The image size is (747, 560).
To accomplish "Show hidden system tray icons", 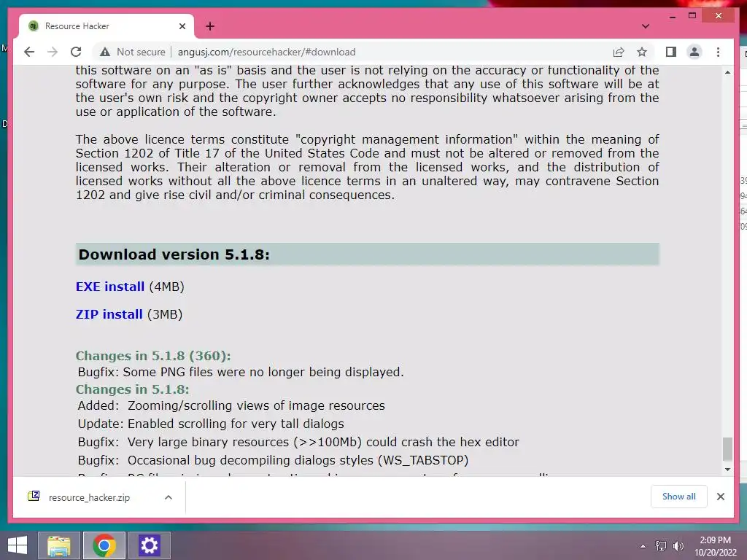I will click(643, 546).
